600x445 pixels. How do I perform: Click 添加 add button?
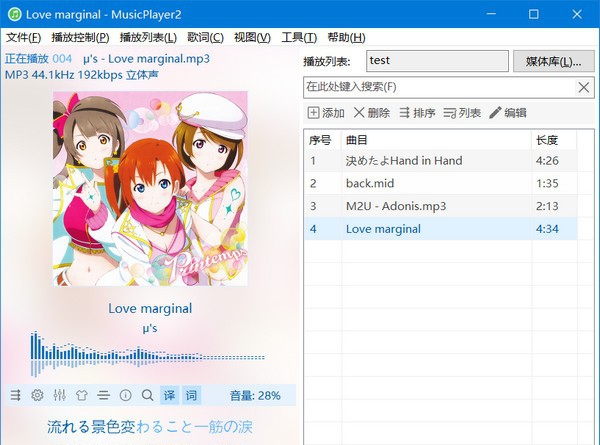[326, 113]
